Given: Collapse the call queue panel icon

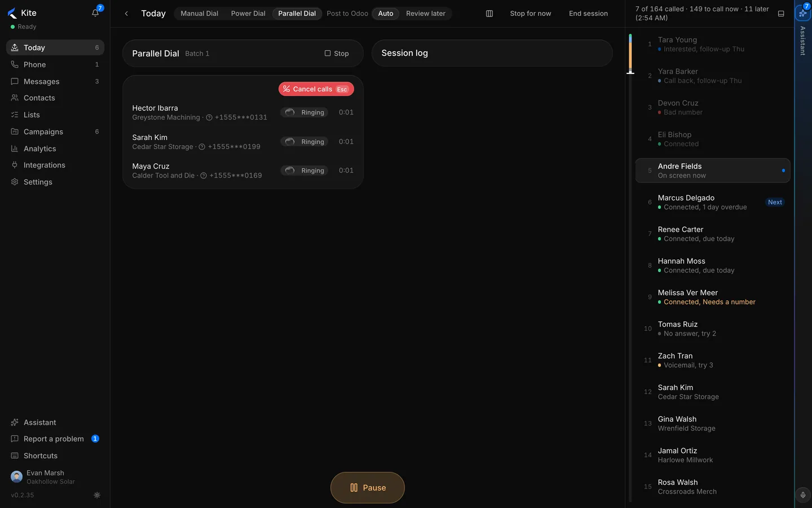Looking at the screenshot, I should click(781, 14).
